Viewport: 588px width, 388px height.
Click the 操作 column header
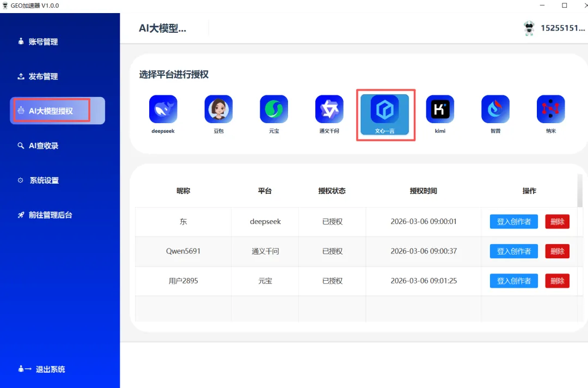[x=529, y=191]
